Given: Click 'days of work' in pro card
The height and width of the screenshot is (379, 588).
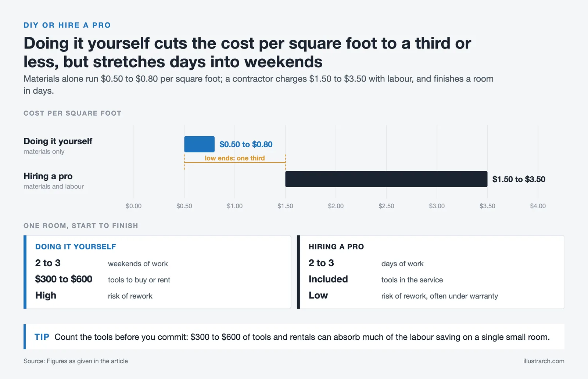Looking at the screenshot, I should tap(402, 264).
